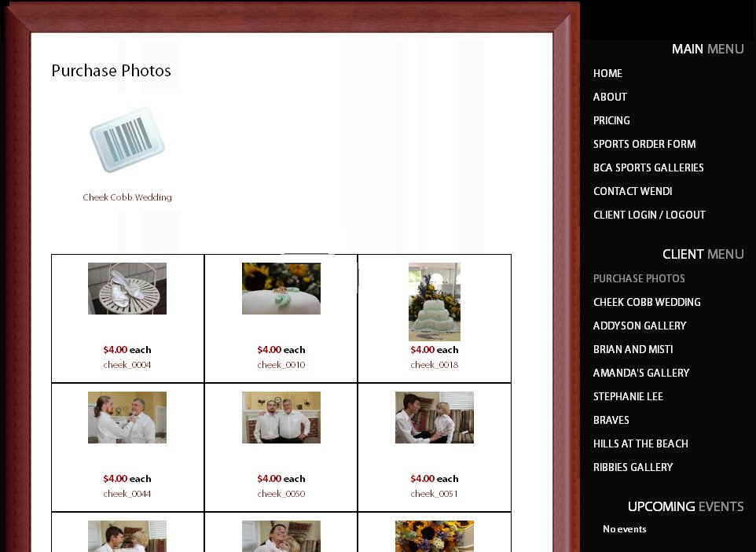Viewport: 756px width, 552px height.
Task: Open RIBBIES GALLERY
Action: [633, 468]
